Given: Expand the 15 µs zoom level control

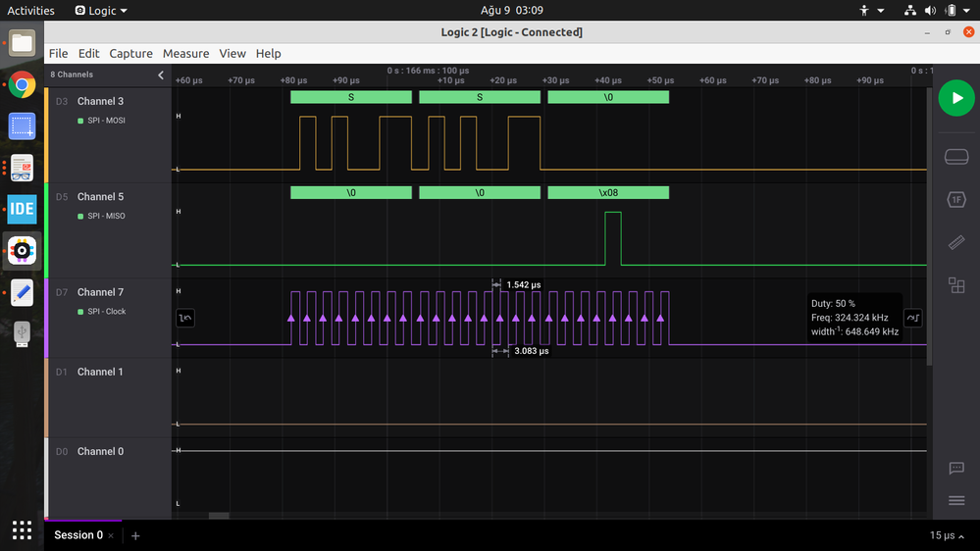Looking at the screenshot, I should (947, 535).
